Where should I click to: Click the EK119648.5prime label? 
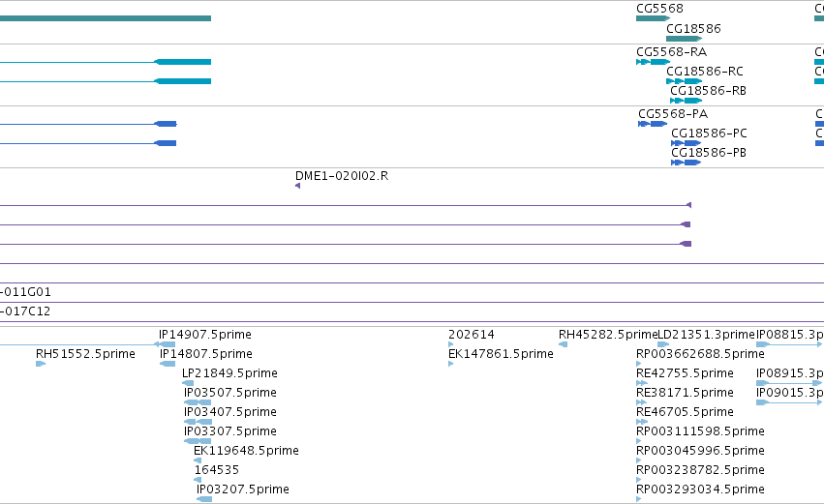[x=247, y=451]
